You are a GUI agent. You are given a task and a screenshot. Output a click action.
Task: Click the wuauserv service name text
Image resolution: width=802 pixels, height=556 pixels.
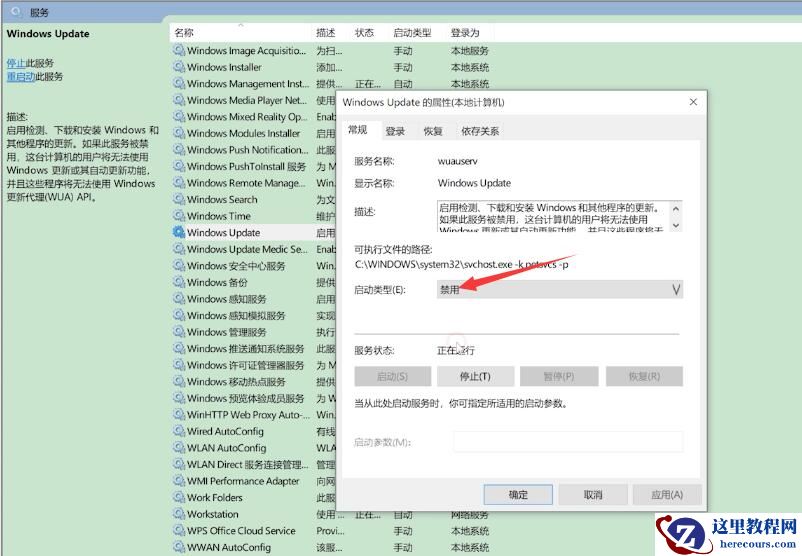tap(457, 161)
